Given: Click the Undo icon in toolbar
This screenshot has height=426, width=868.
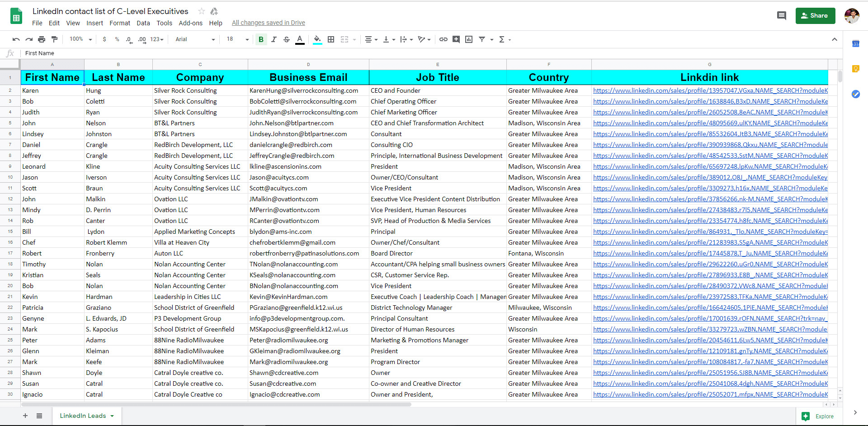Looking at the screenshot, I should [16, 40].
